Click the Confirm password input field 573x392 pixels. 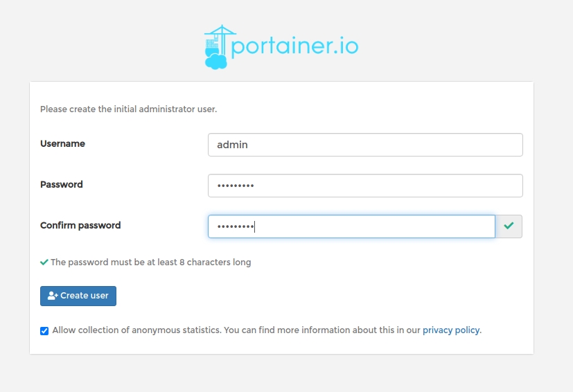coord(351,226)
